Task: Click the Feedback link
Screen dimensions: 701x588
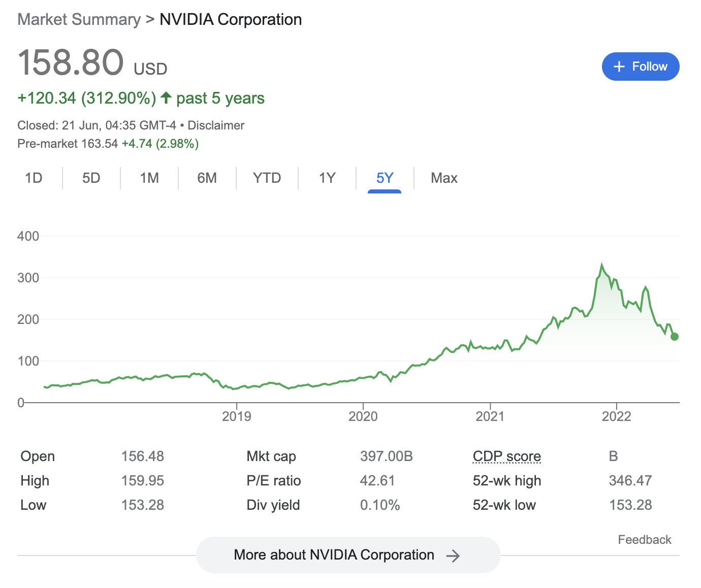Action: click(644, 540)
